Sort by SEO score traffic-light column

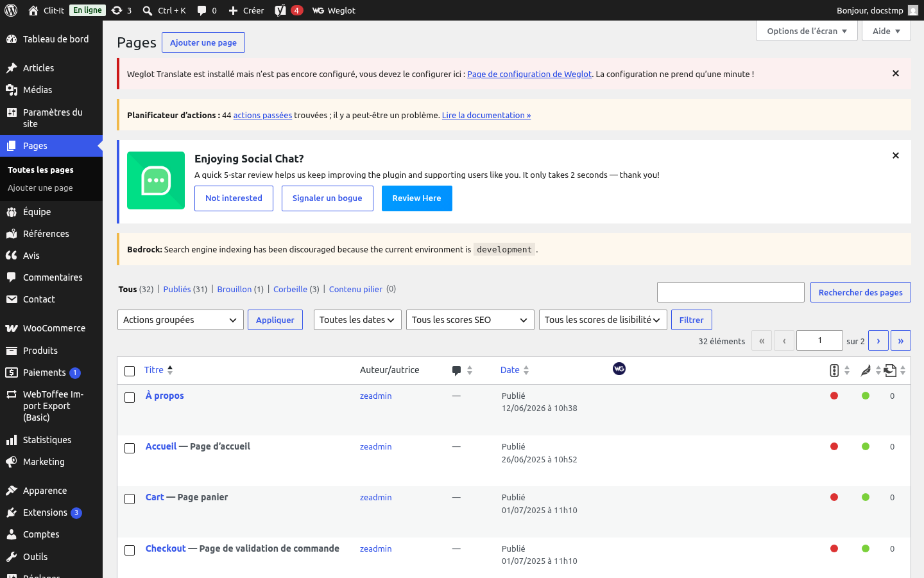[839, 371]
